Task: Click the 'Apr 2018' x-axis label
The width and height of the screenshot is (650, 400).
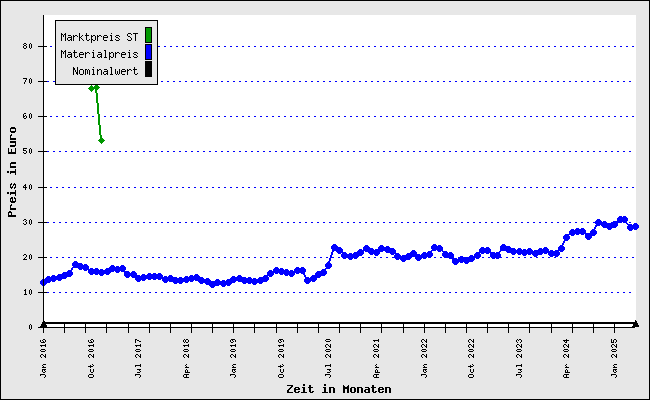Action: tap(186, 358)
